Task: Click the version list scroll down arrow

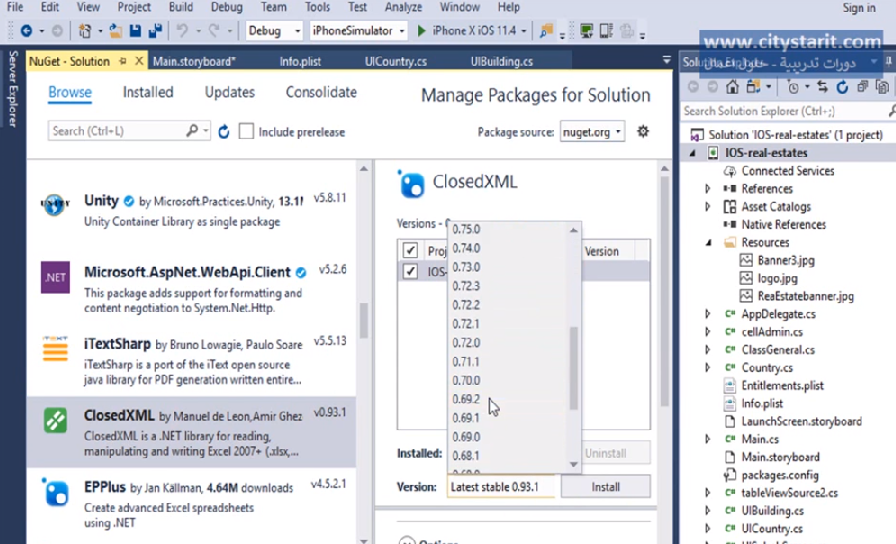Action: point(574,465)
